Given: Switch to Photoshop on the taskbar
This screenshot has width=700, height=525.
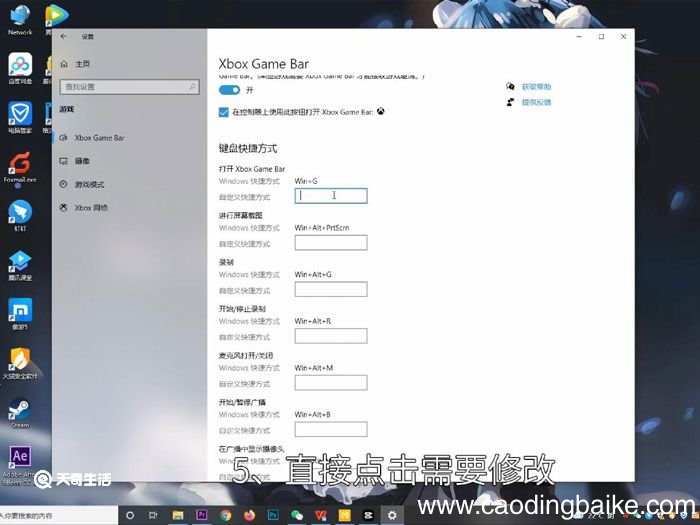Looking at the screenshot, I should (x=273, y=515).
